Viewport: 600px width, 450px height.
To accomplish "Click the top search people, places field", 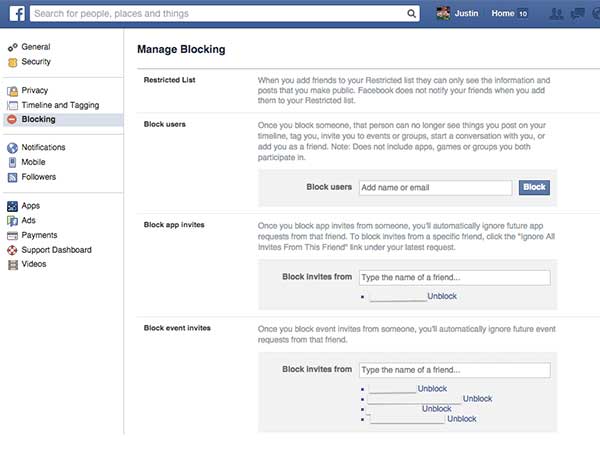I will click(218, 14).
